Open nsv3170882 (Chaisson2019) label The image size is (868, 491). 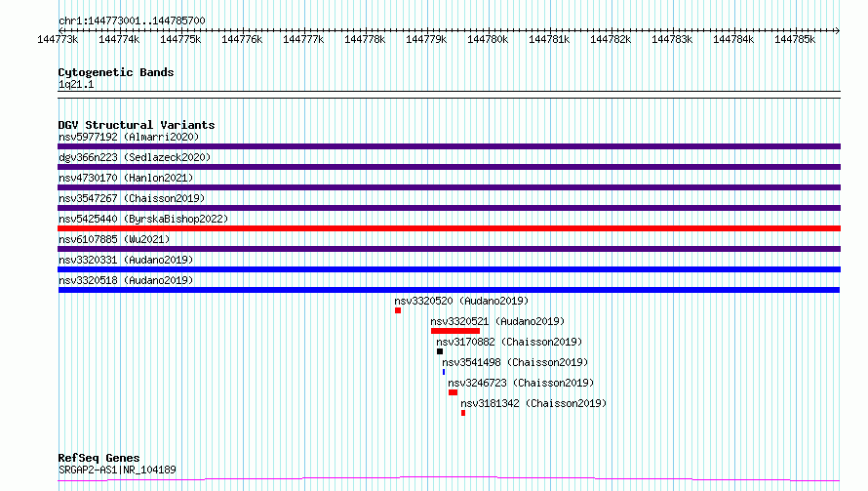tap(509, 342)
